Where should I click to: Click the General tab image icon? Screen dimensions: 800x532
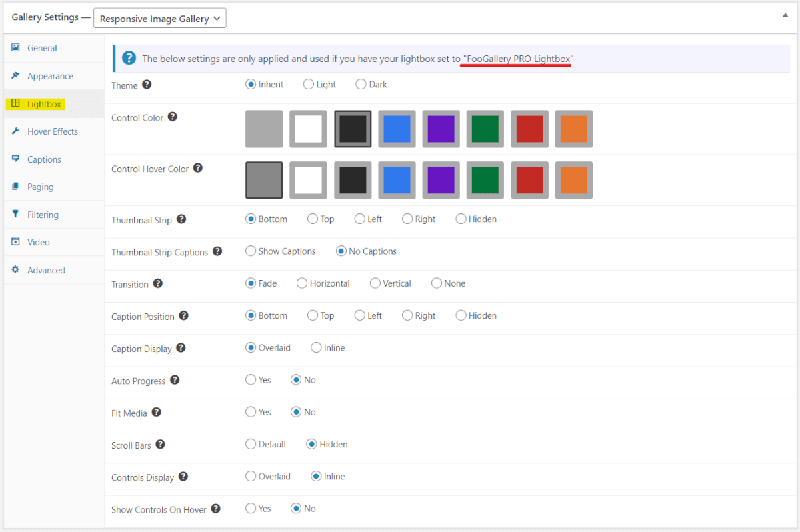click(15, 48)
